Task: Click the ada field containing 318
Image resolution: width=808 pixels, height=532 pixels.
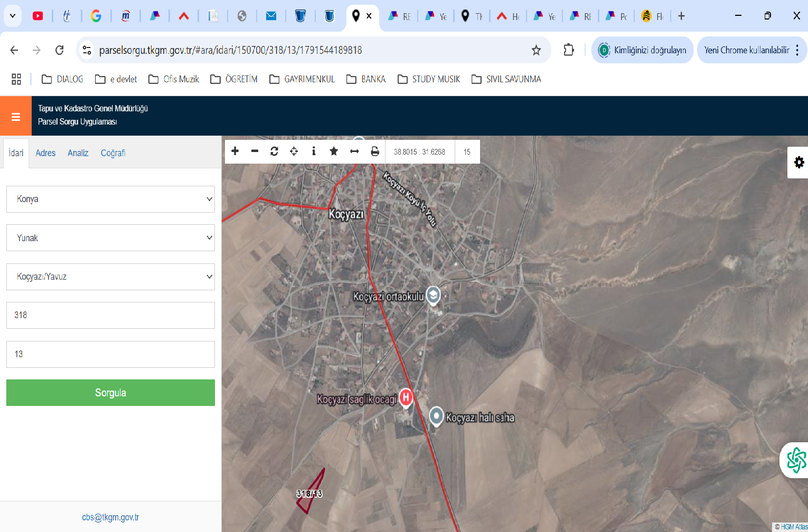Action: tap(110, 315)
